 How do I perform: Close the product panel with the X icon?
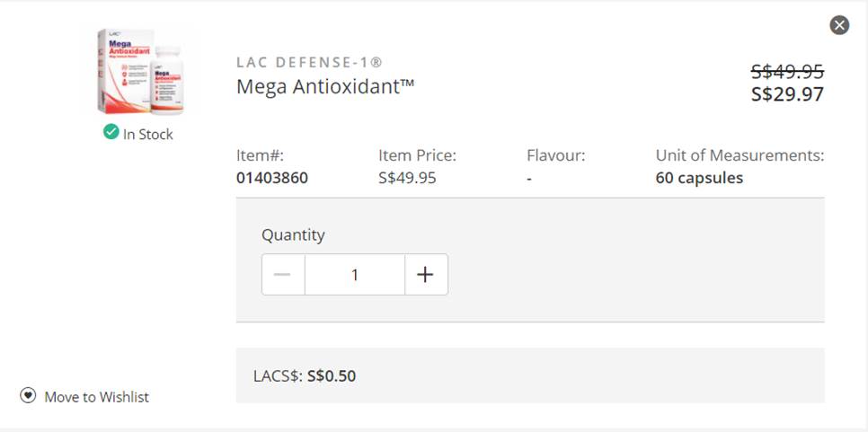pyautogui.click(x=839, y=25)
